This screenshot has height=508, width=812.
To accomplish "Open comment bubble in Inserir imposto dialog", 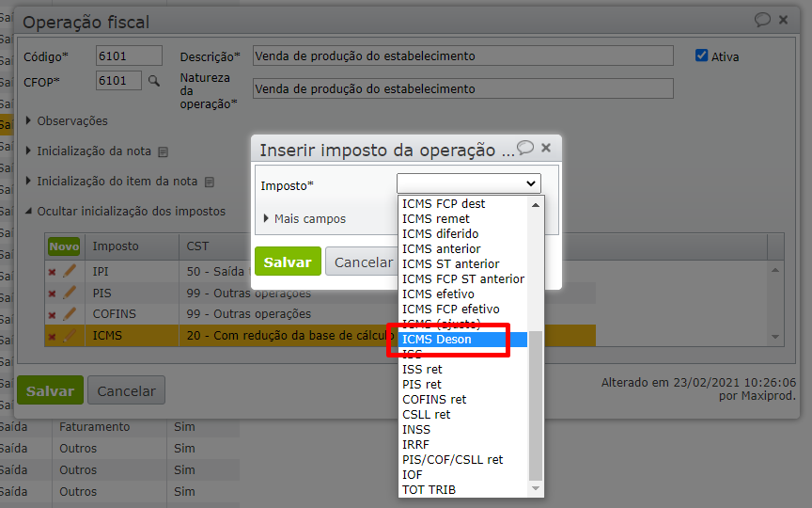I will point(525,147).
